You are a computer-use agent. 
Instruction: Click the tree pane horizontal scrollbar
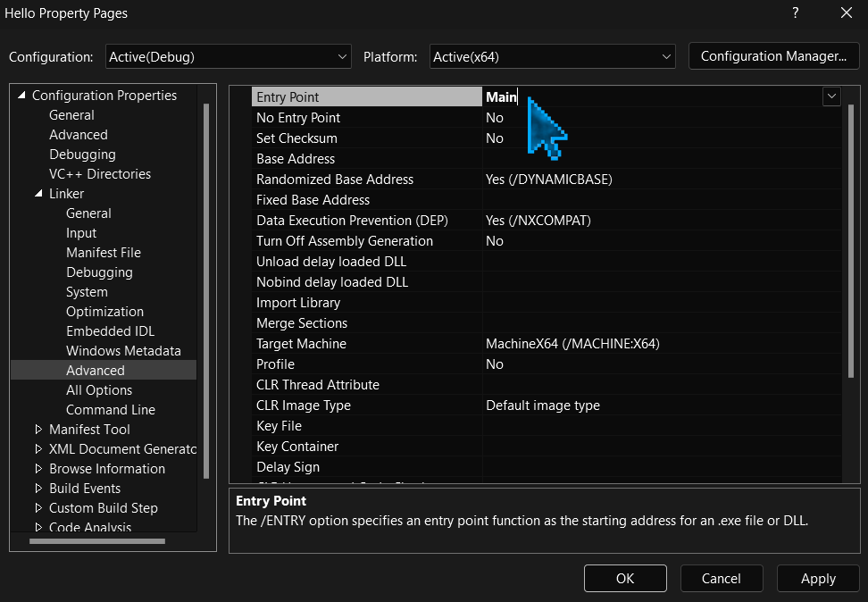tap(97, 541)
